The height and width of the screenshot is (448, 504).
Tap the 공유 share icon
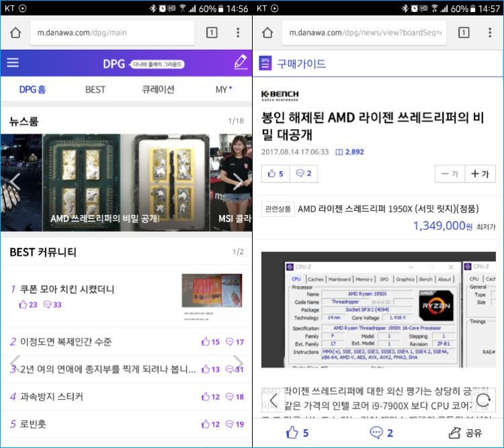click(454, 433)
